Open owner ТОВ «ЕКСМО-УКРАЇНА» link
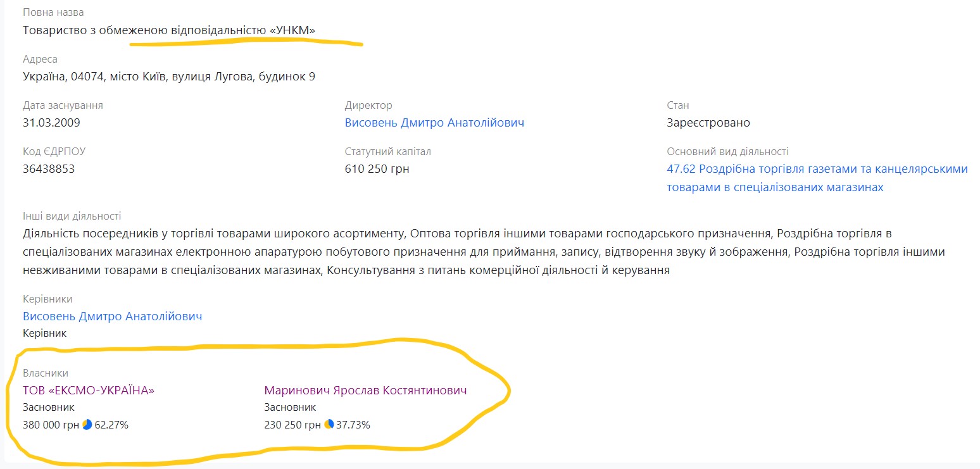This screenshot has width=980, height=469. coord(89,391)
